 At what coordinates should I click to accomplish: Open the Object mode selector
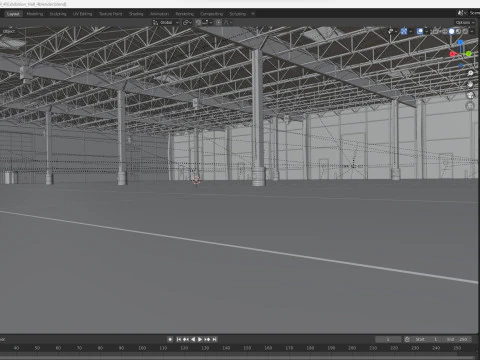9,31
